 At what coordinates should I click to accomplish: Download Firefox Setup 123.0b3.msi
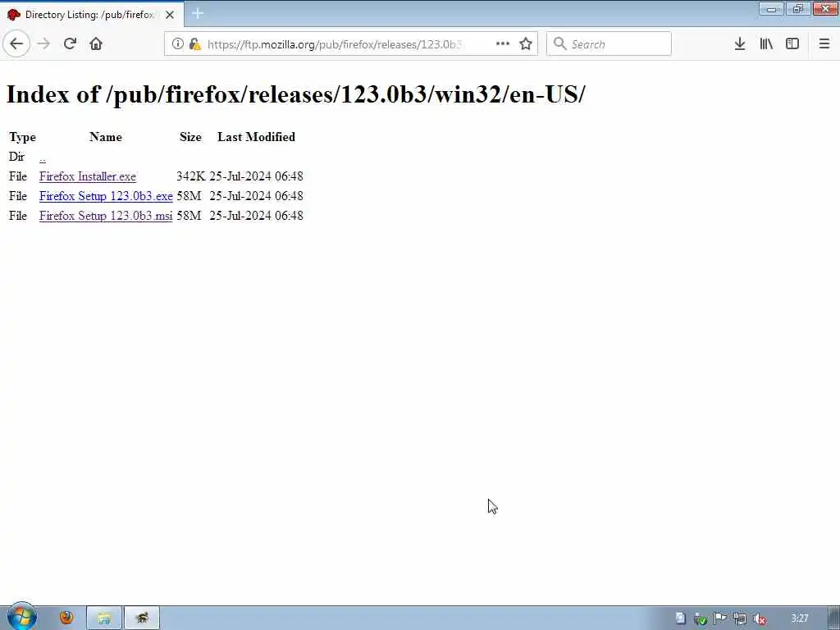[106, 216]
